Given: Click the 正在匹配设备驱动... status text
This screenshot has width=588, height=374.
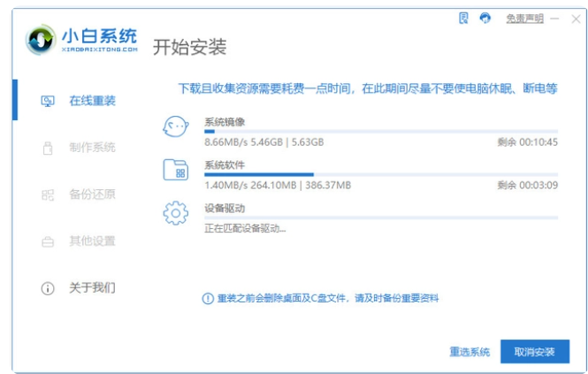Looking at the screenshot, I should (x=245, y=228).
